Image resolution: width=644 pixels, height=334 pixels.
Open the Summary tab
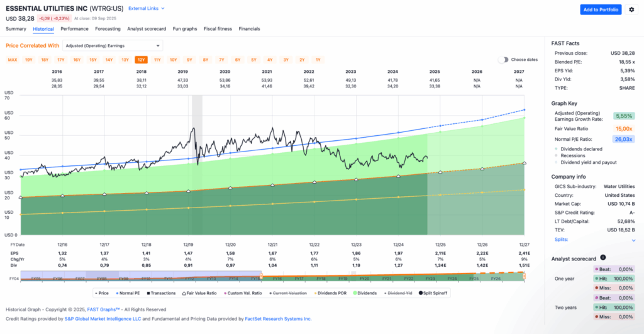[x=16, y=29]
